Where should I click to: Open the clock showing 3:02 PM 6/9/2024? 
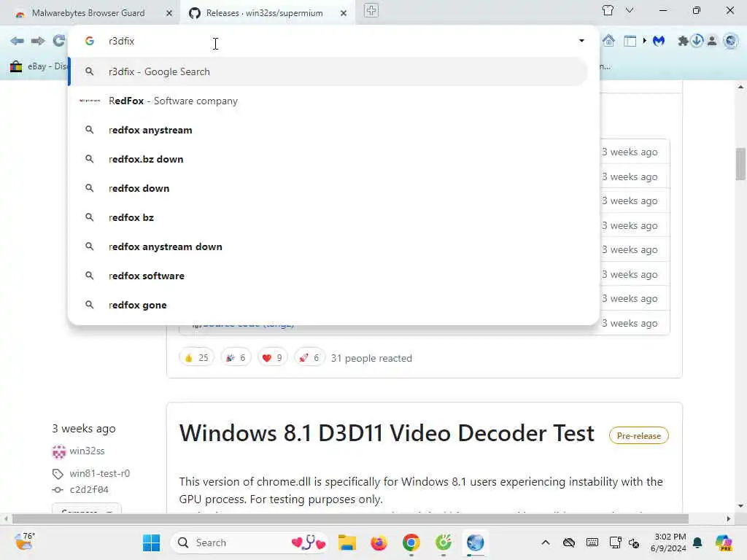pos(668,542)
